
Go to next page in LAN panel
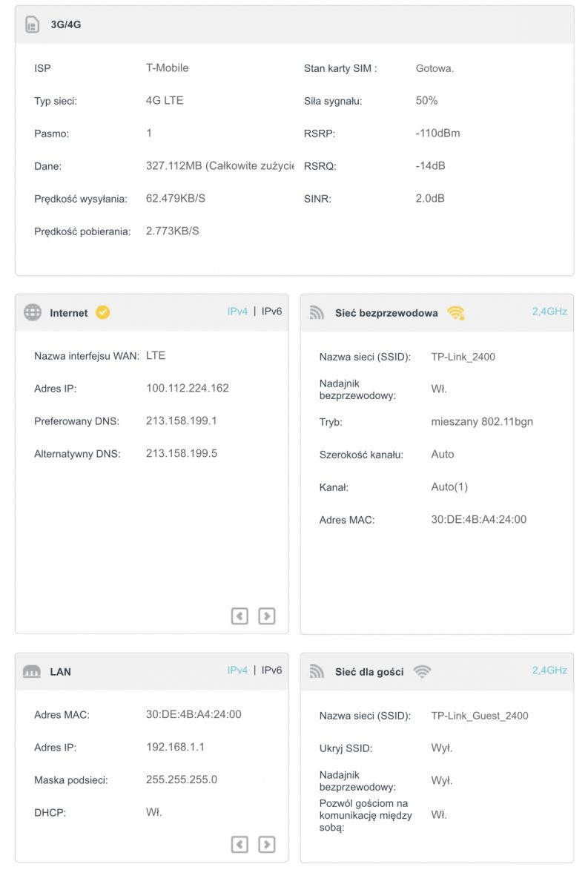pos(267,844)
